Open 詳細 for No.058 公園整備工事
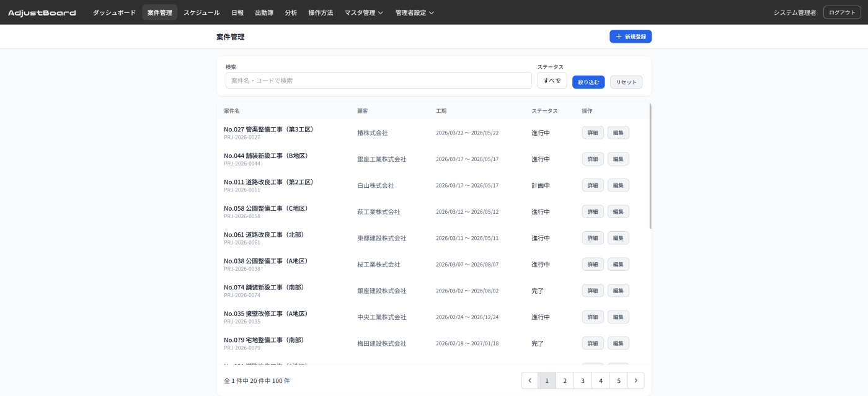The width and height of the screenshot is (868, 396). click(592, 212)
